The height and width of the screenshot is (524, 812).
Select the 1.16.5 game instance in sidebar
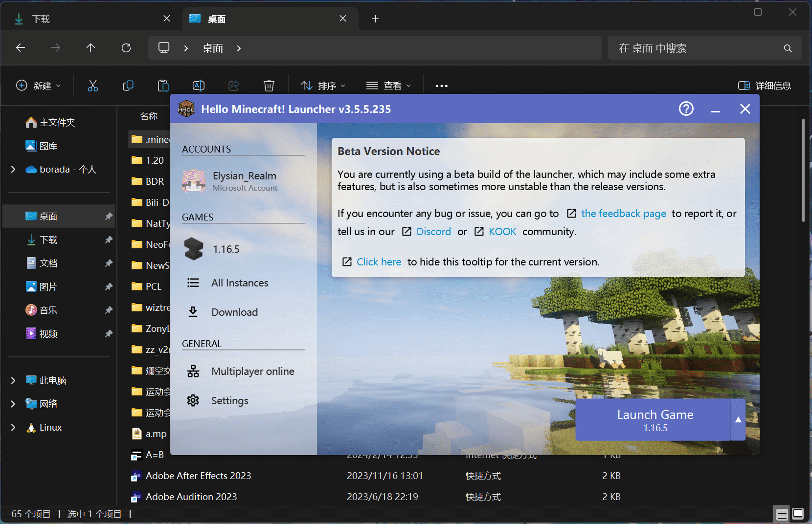tap(226, 249)
